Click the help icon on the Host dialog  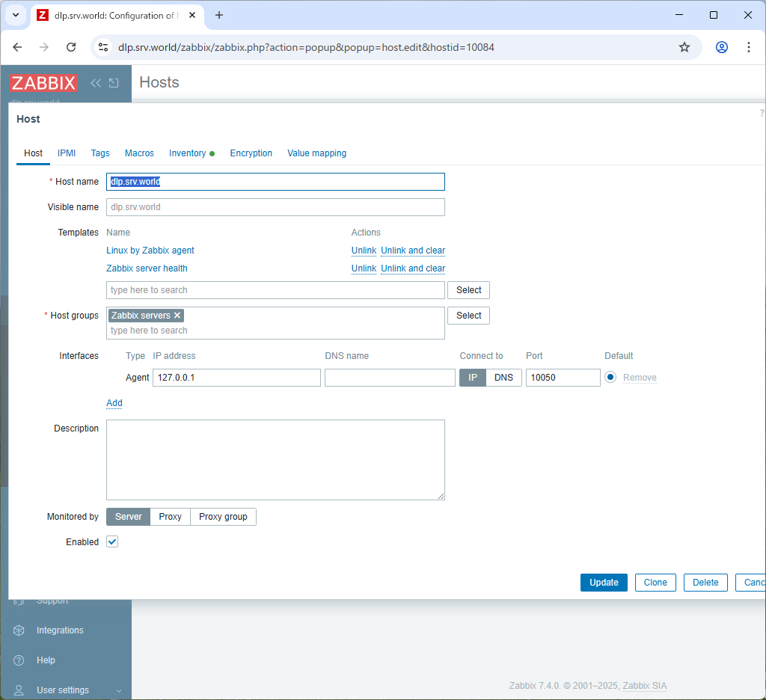pyautogui.click(x=762, y=112)
